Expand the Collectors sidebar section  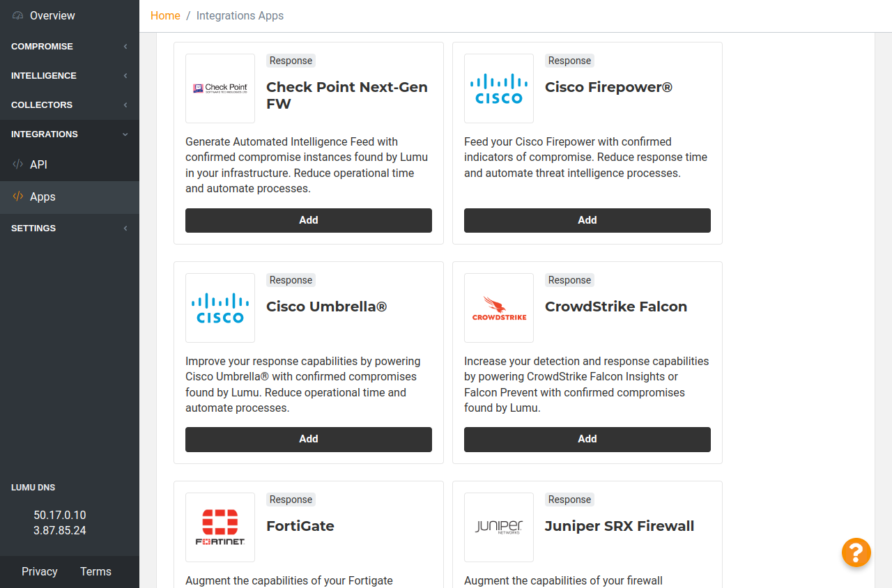(x=70, y=105)
